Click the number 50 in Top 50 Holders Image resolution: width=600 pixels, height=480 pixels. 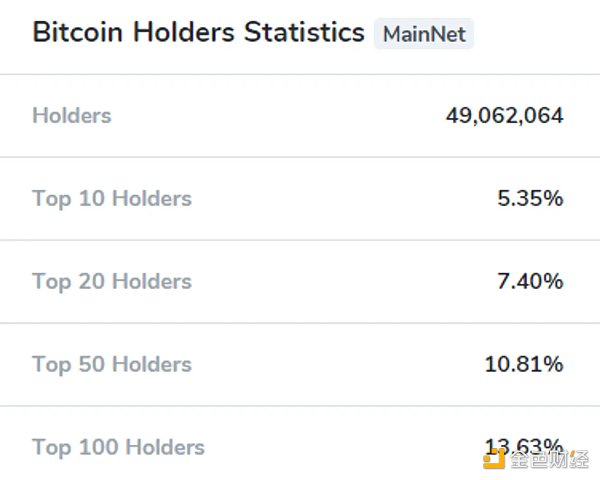click(x=91, y=364)
